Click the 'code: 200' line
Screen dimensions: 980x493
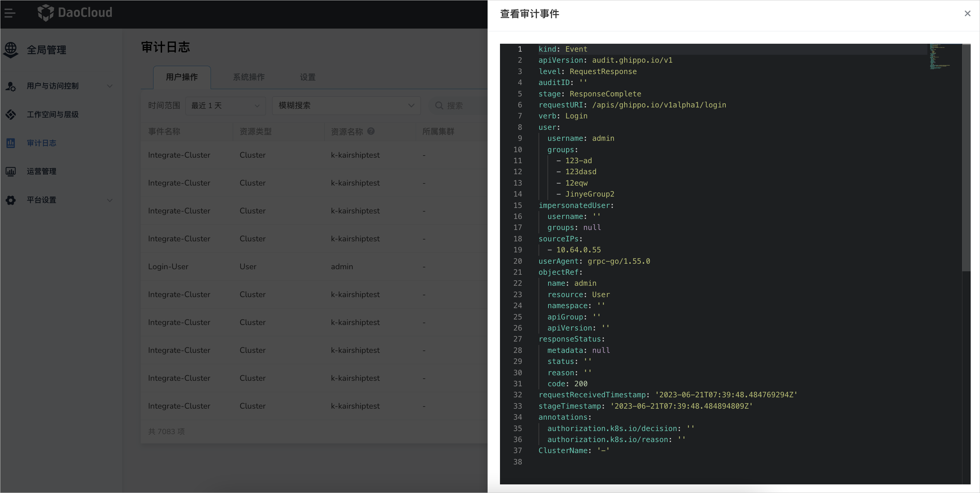click(x=567, y=384)
